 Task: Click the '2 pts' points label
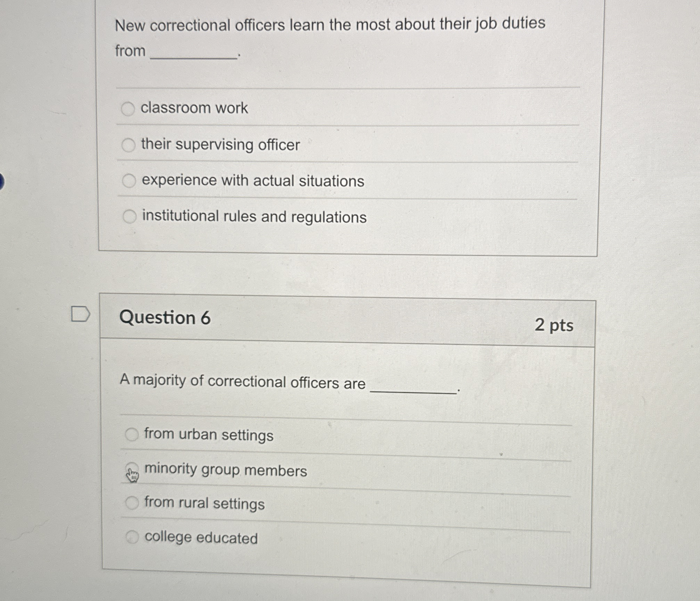click(554, 325)
